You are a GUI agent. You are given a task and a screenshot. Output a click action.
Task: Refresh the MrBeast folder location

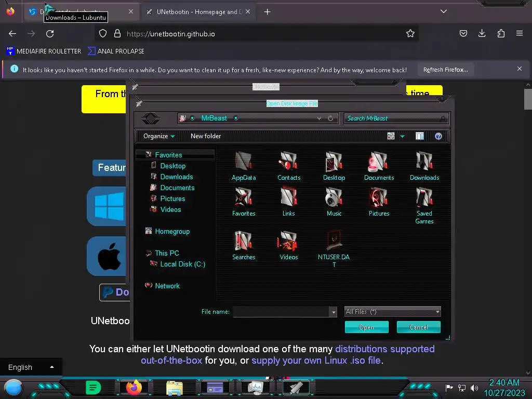330,118
